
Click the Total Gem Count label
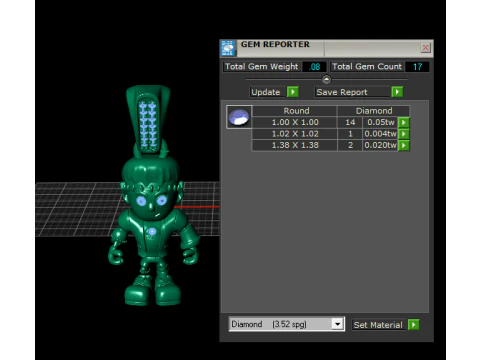tap(367, 67)
